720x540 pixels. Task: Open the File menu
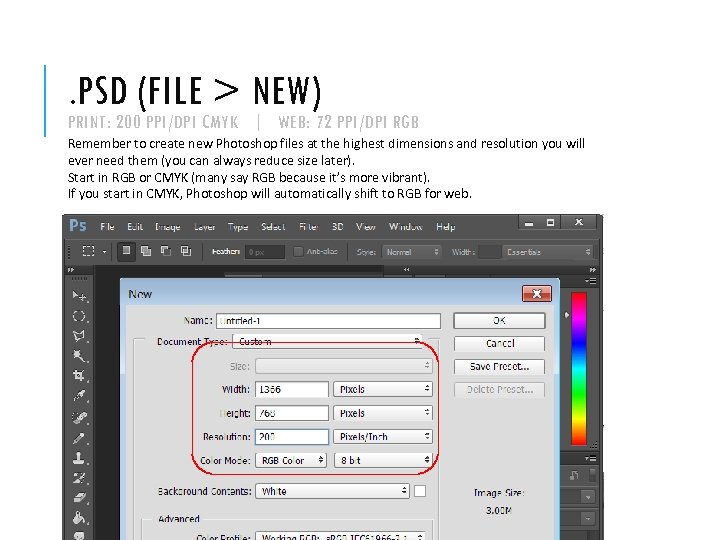[x=107, y=226]
